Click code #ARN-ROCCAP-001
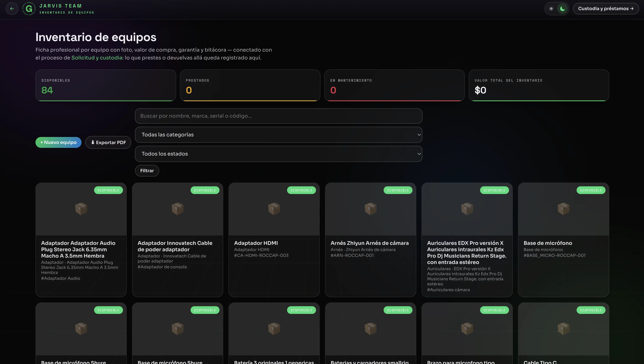 tap(352, 256)
